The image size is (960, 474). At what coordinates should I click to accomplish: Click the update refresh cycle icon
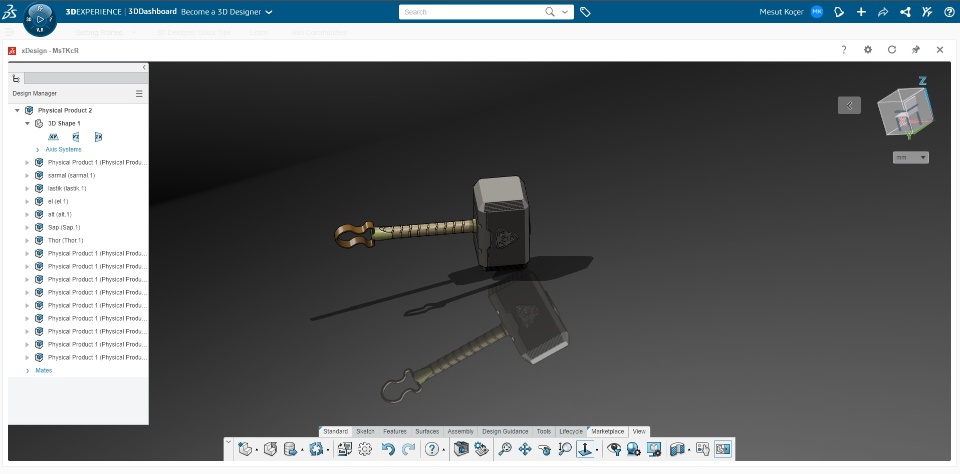316,450
